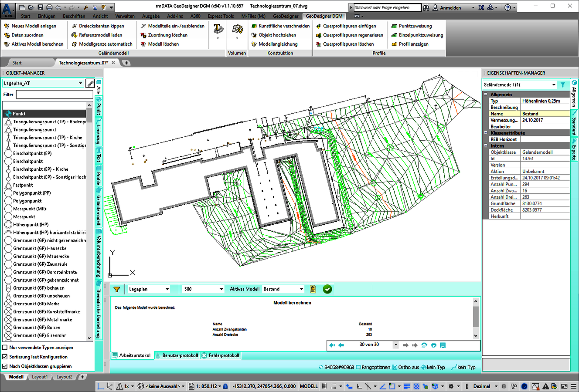Click Daten zuordnen tool
The image size is (579, 392).
tap(24, 35)
